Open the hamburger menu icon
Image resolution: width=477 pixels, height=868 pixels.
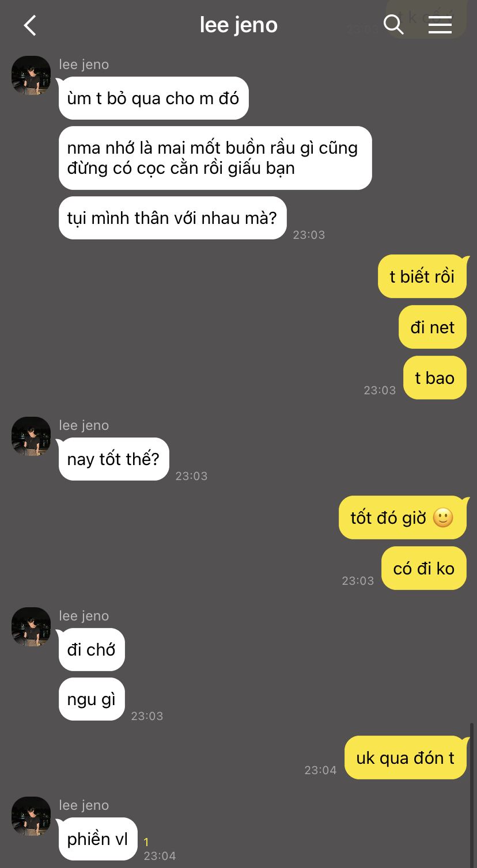click(440, 25)
